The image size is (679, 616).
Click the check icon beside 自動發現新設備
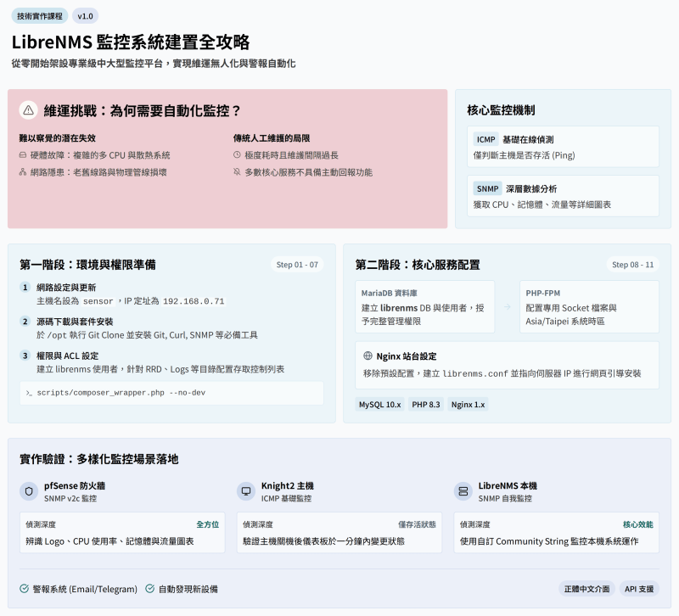(x=150, y=589)
